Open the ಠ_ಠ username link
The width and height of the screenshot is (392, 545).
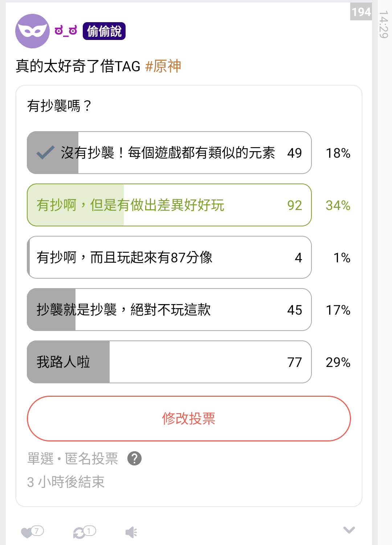pyautogui.click(x=66, y=31)
